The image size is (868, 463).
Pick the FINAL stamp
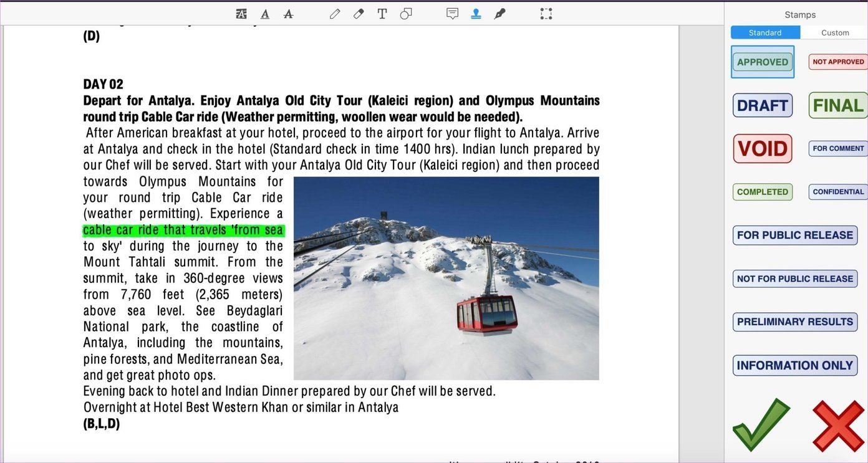pyautogui.click(x=838, y=105)
